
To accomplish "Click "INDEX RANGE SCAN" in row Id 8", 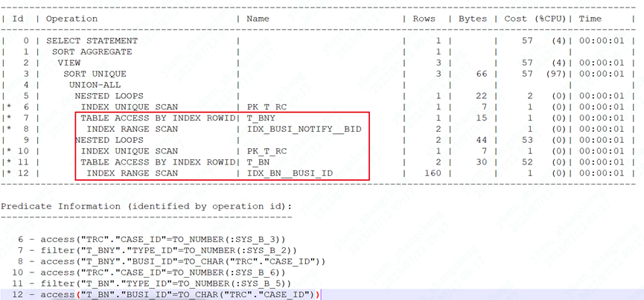I will [x=133, y=130].
